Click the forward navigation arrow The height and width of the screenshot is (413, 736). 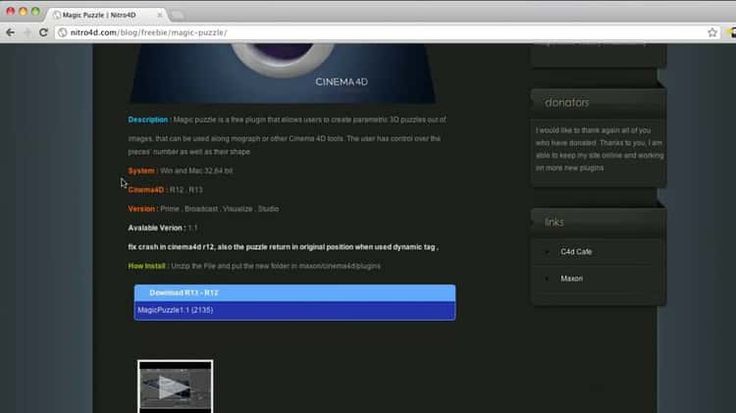[27, 32]
